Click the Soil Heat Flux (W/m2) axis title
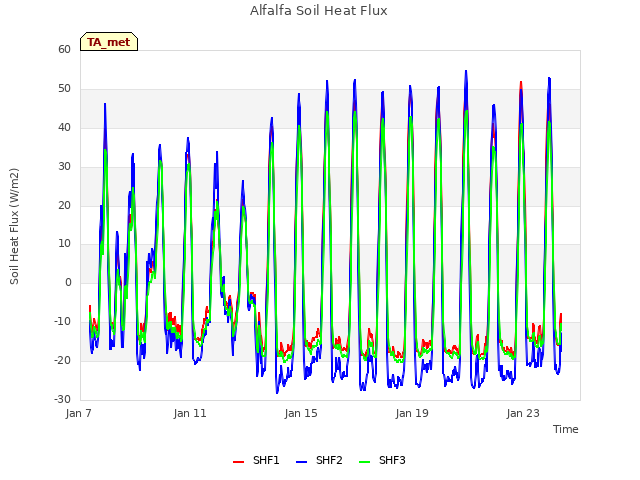 click(x=14, y=226)
